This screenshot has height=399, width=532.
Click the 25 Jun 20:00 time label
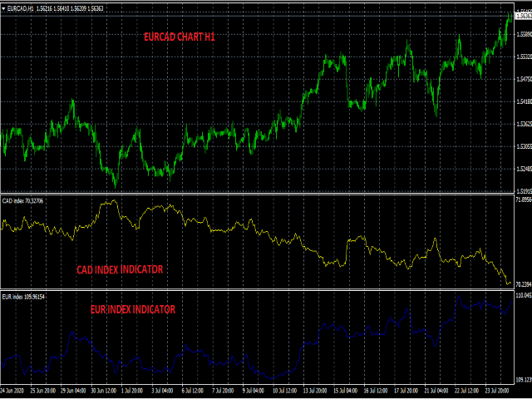tap(43, 390)
